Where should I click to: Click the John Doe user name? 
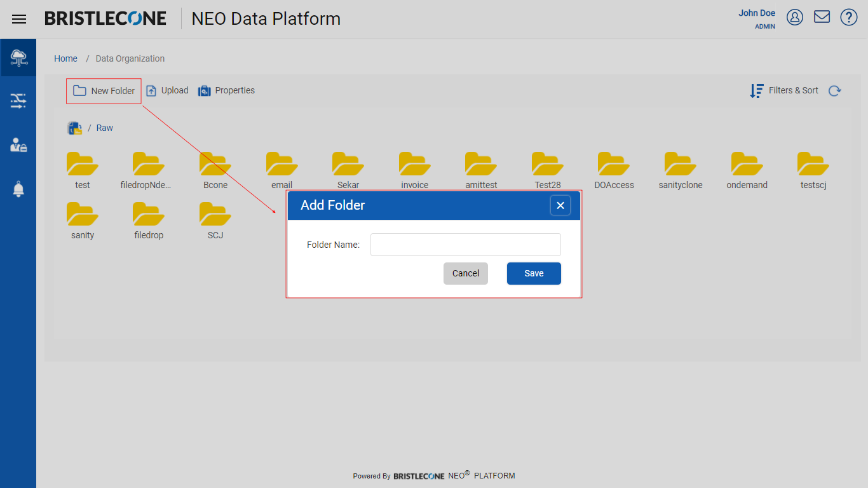coord(757,13)
